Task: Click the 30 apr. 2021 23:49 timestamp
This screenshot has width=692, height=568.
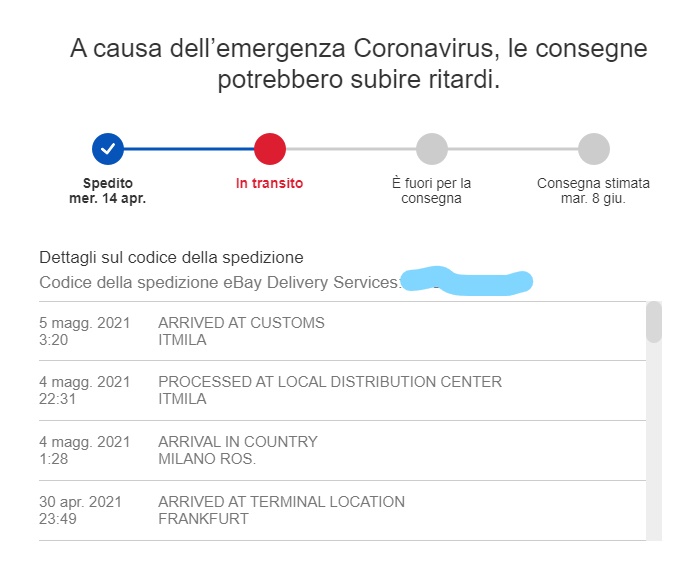Action: click(x=80, y=510)
